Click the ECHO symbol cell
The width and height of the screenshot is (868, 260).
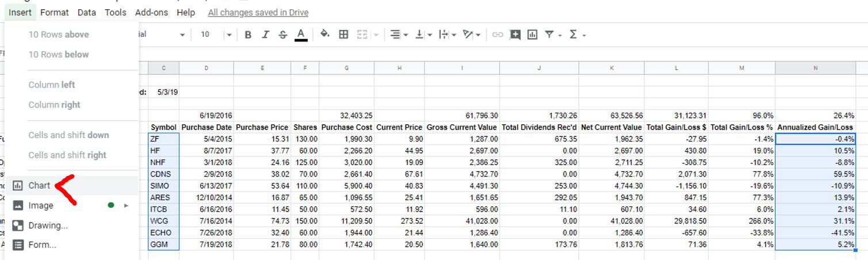[x=163, y=233]
